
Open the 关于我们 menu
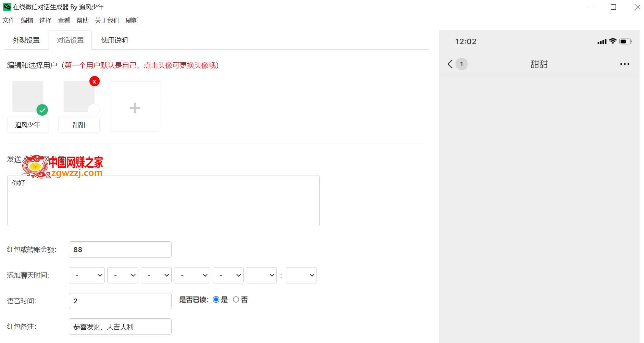(x=107, y=21)
